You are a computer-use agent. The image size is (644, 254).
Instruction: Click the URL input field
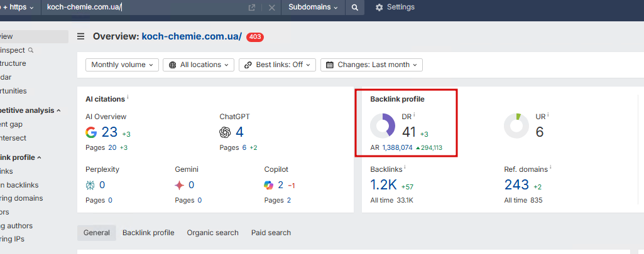145,8
